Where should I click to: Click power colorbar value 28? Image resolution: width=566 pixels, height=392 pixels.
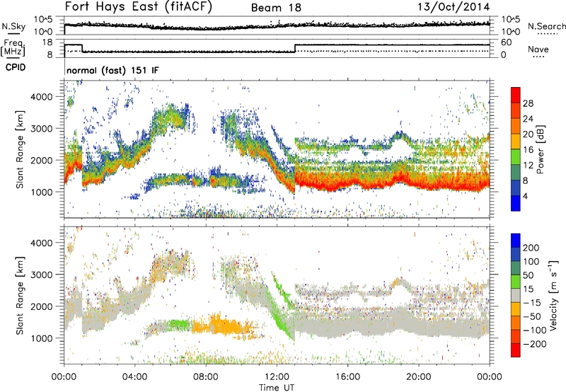coord(528,103)
